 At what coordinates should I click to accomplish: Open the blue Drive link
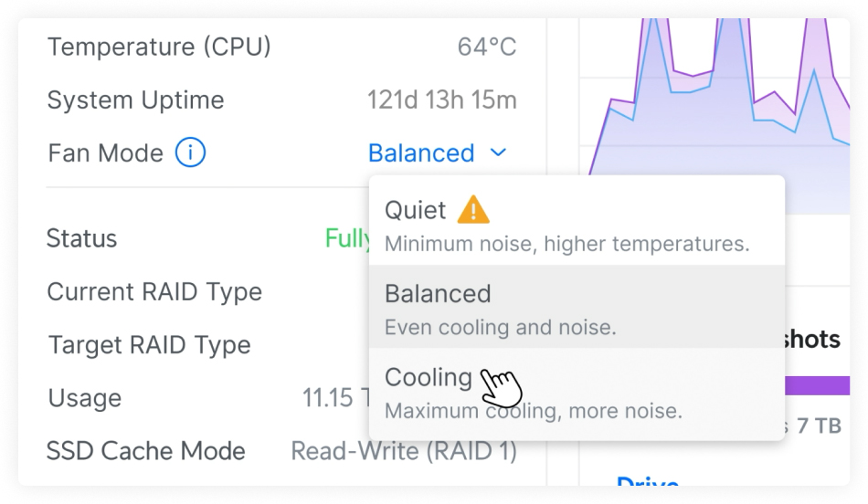pos(648,482)
